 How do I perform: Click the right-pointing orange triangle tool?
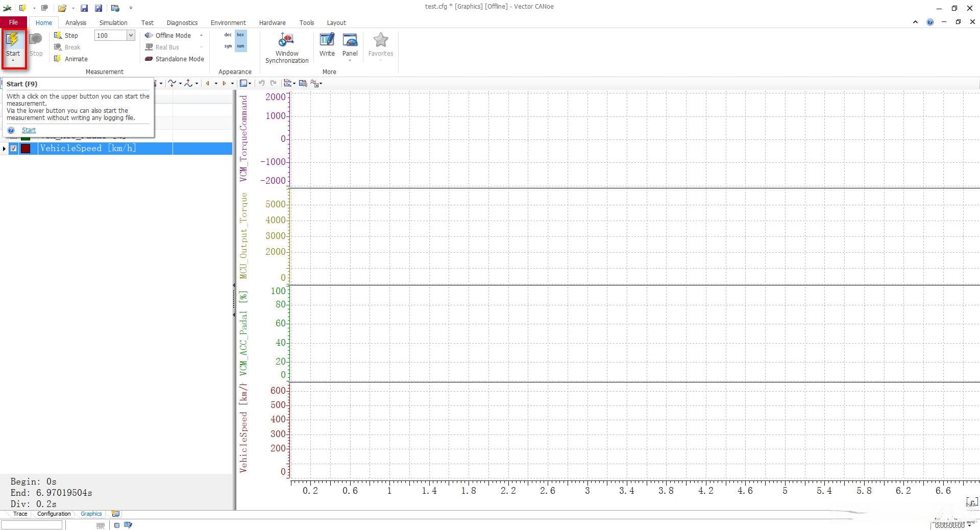pos(224,83)
